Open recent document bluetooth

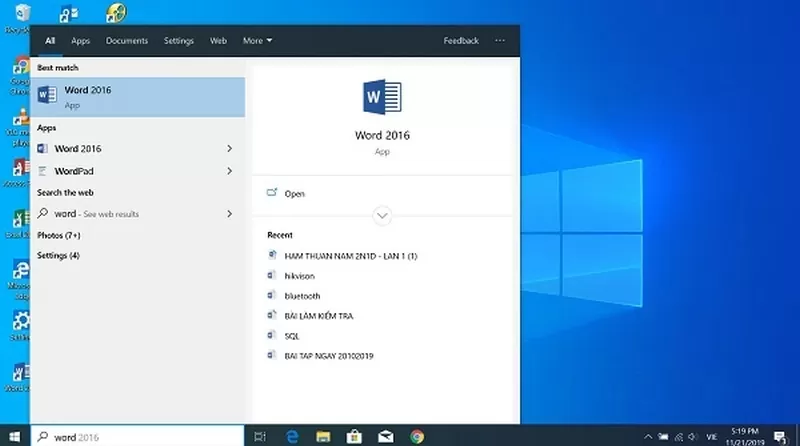302,296
